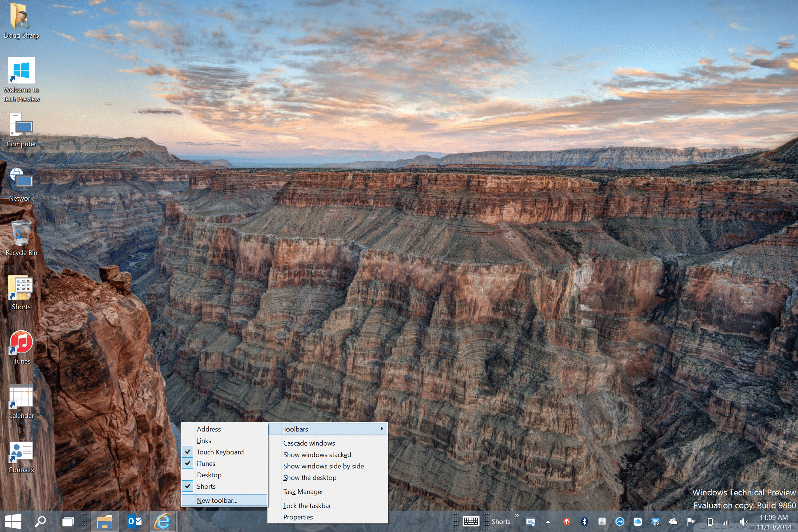798x532 pixels.
Task: Open Task View on taskbar
Action: point(68,521)
